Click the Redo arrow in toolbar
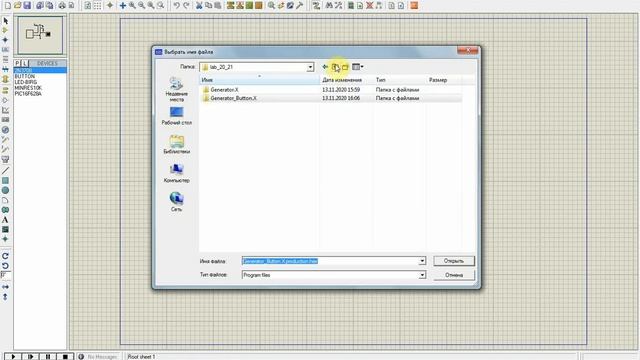The width and height of the screenshot is (640, 360). coord(186,5)
